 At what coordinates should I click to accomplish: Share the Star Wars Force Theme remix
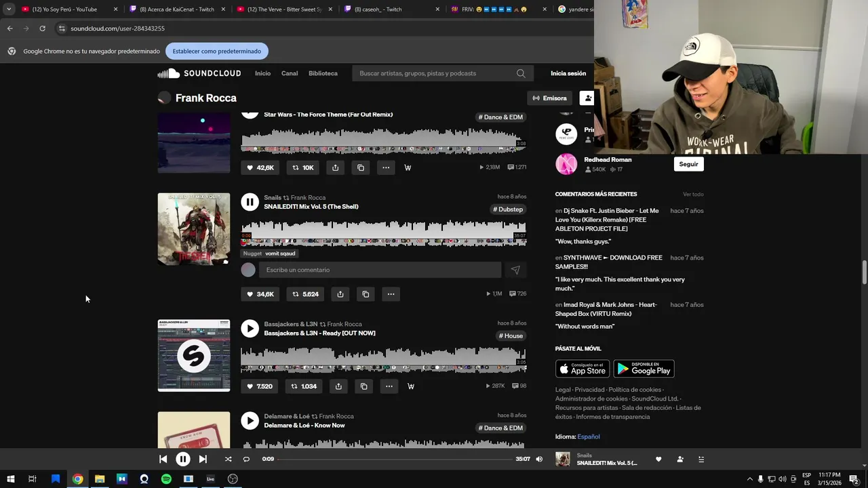click(335, 167)
